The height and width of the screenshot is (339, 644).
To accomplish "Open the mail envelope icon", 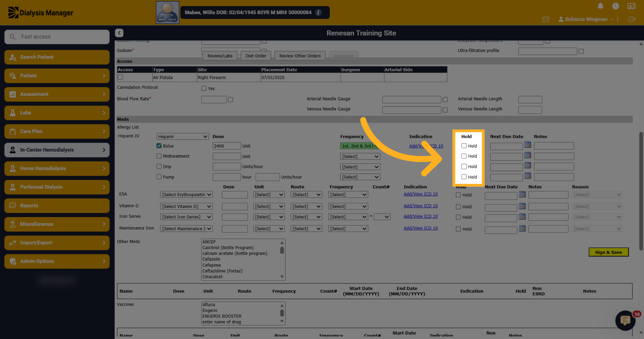I will [546, 19].
